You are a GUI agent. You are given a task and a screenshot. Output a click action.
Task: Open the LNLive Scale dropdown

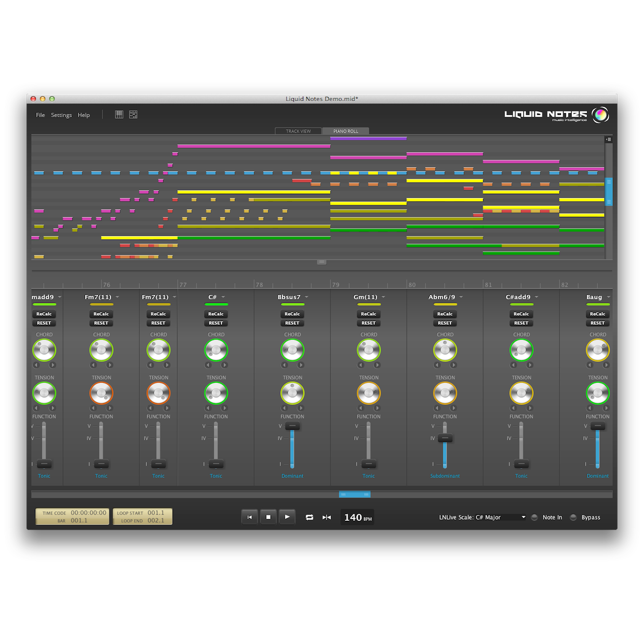tap(523, 517)
